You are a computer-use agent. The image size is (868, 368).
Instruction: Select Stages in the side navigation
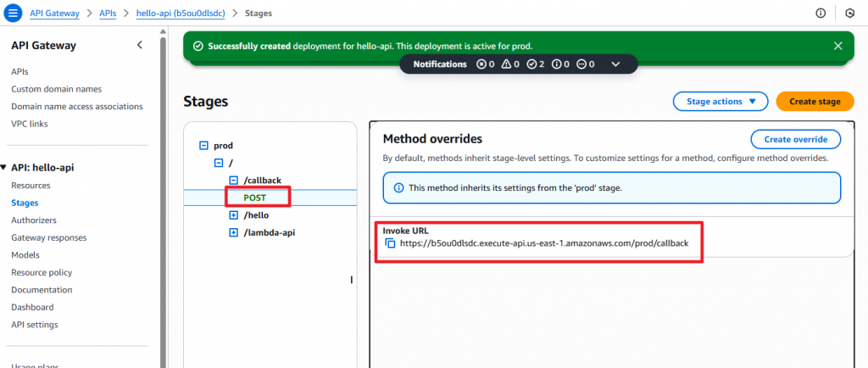pyautogui.click(x=25, y=203)
